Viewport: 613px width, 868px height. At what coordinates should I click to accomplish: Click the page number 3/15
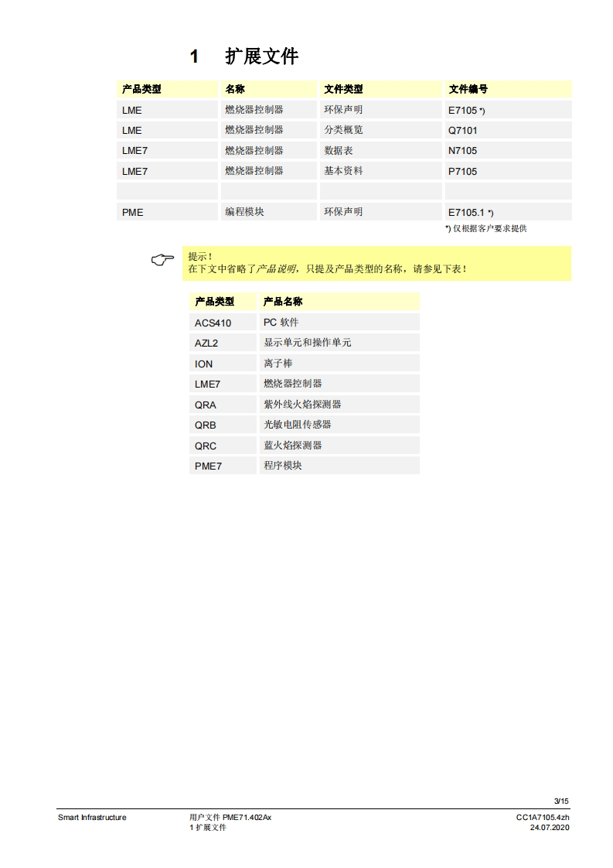561,801
